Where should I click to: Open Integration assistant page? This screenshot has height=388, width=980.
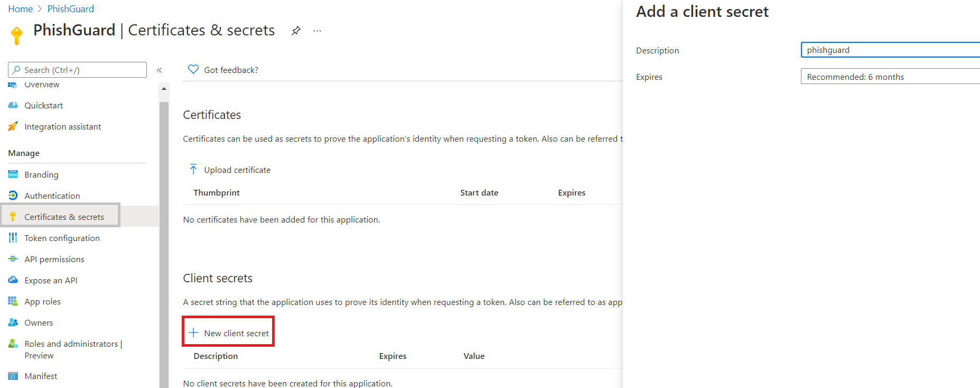tap(62, 126)
